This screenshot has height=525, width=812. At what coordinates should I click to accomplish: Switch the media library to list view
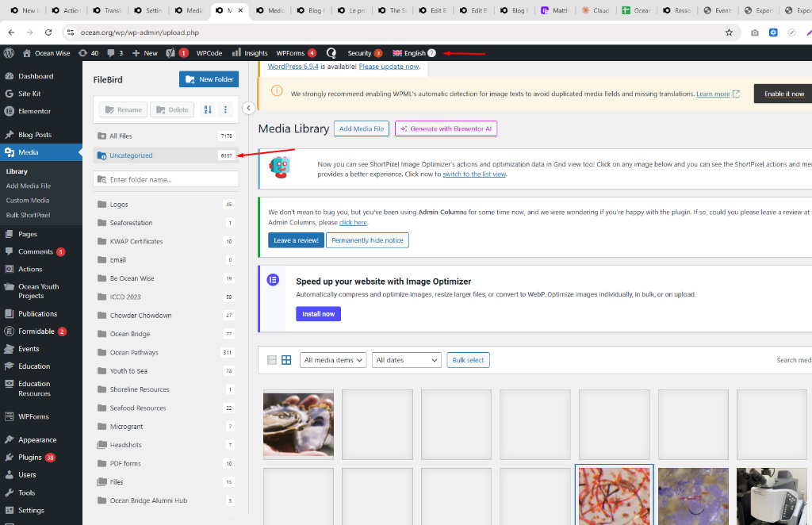(x=272, y=360)
